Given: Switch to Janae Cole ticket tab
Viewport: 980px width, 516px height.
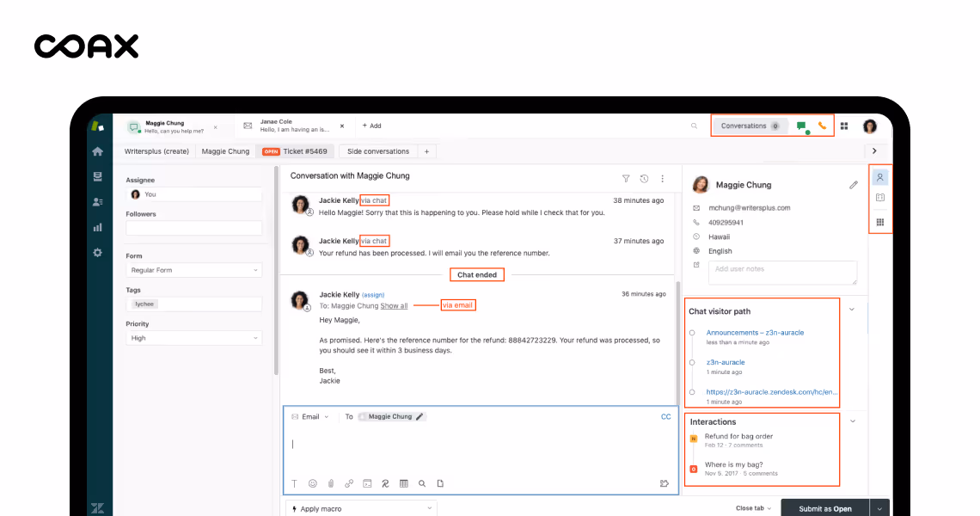Looking at the screenshot, I should [x=294, y=126].
